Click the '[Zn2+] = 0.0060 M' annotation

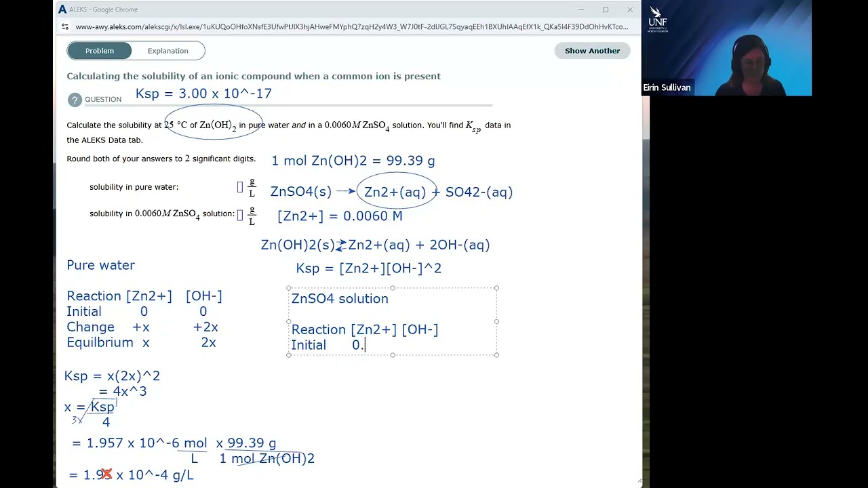(x=340, y=216)
